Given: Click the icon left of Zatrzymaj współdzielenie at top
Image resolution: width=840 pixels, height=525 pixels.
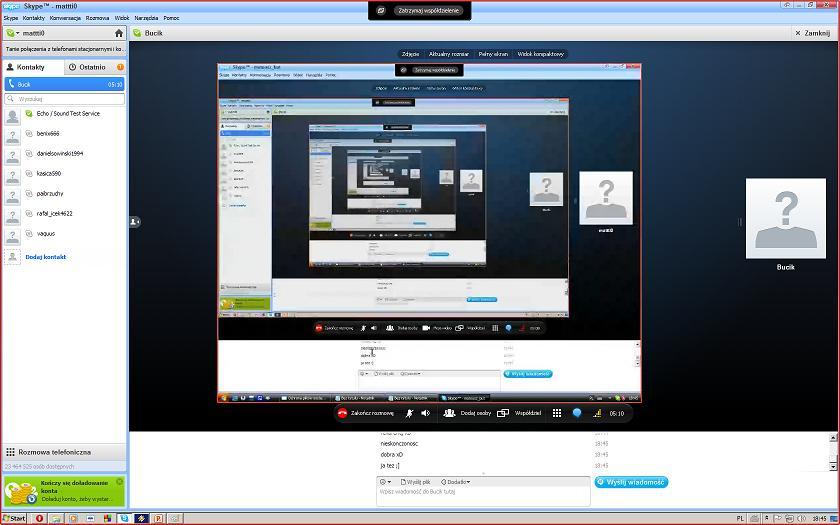Looking at the screenshot, I should (x=381, y=10).
